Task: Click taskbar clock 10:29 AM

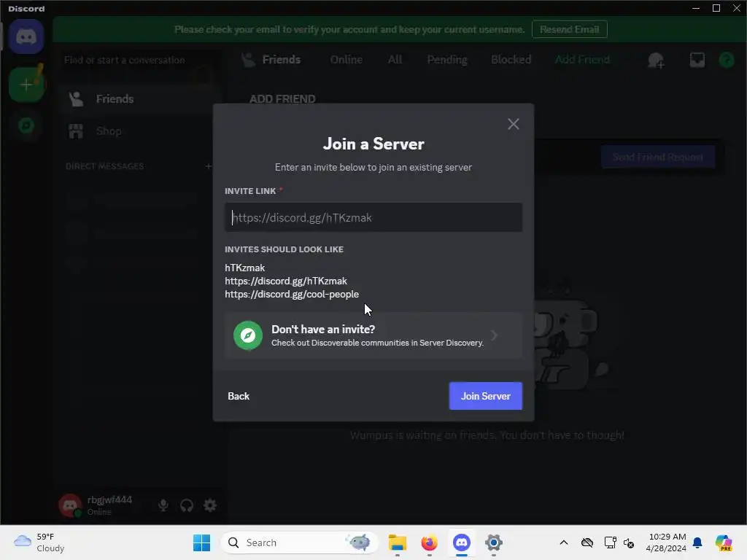Action: 666,542
